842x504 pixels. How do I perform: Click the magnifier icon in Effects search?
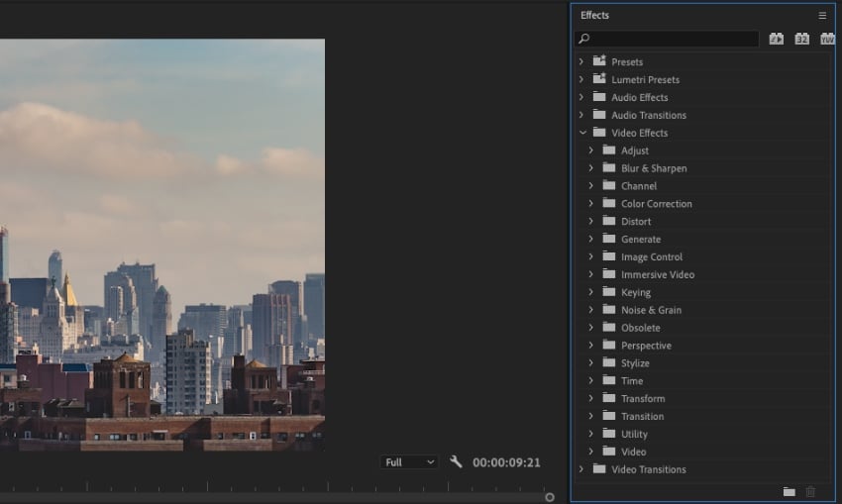click(x=584, y=39)
